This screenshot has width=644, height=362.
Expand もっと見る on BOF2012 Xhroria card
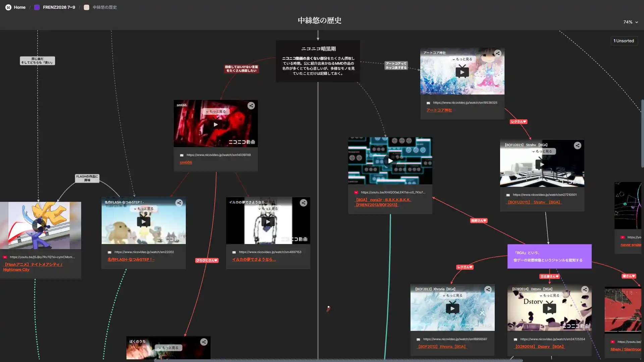pyautogui.click(x=452, y=295)
